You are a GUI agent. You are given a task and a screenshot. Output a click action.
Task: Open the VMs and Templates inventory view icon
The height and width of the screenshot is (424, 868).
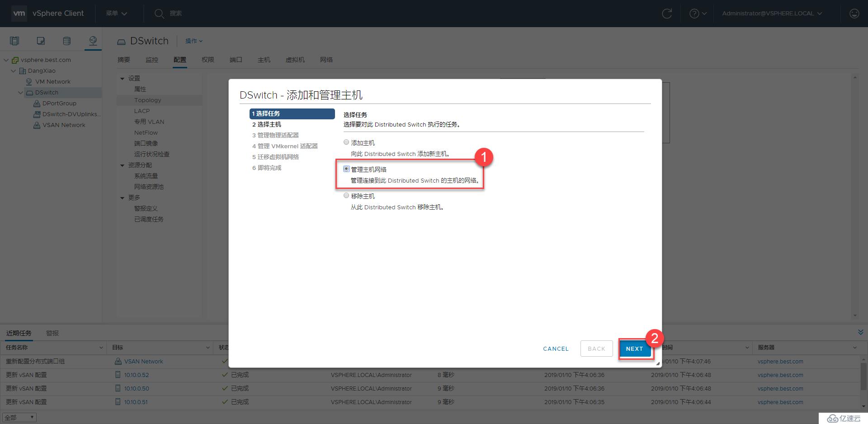tap(41, 41)
